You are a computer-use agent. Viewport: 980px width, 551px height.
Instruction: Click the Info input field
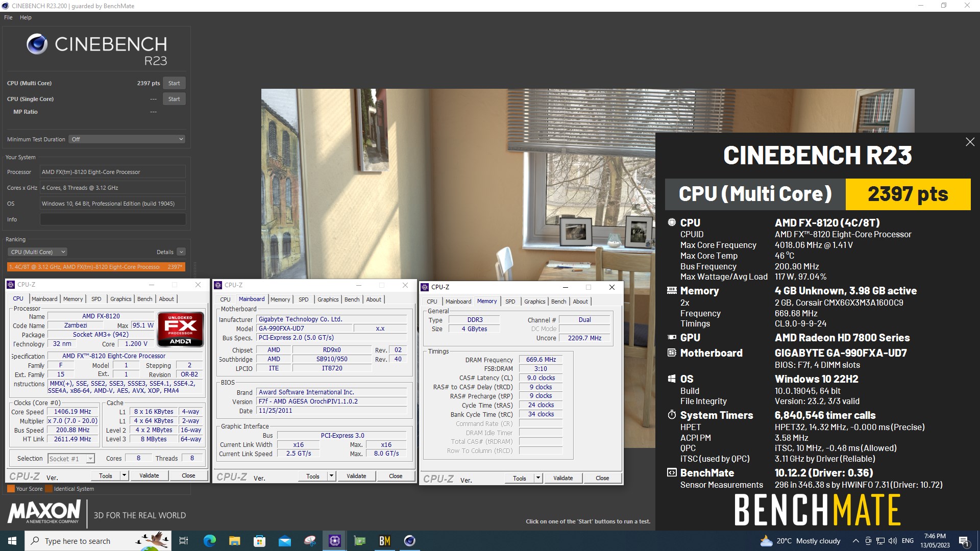coord(113,219)
